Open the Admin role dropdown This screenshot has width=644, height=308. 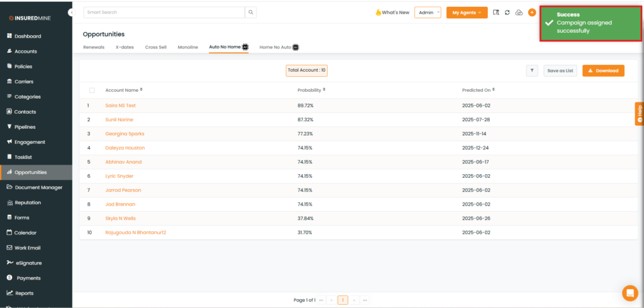click(x=428, y=13)
